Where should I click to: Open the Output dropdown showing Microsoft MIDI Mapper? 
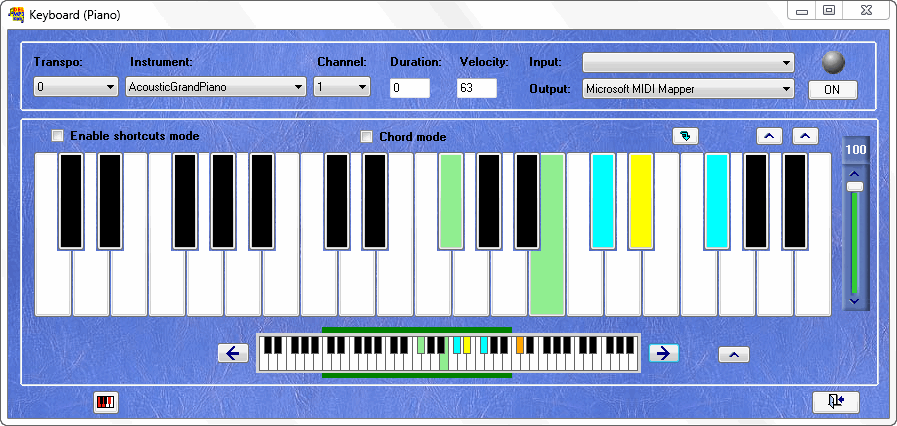pos(688,89)
